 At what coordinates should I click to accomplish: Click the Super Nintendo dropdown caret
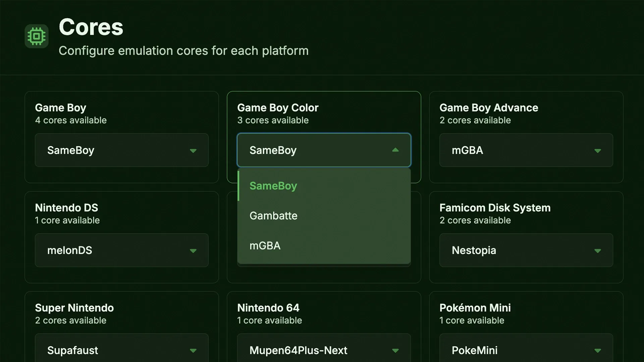click(x=193, y=351)
